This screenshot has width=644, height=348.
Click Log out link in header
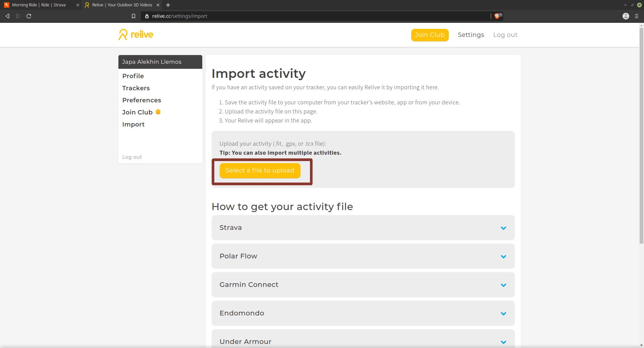tap(505, 35)
